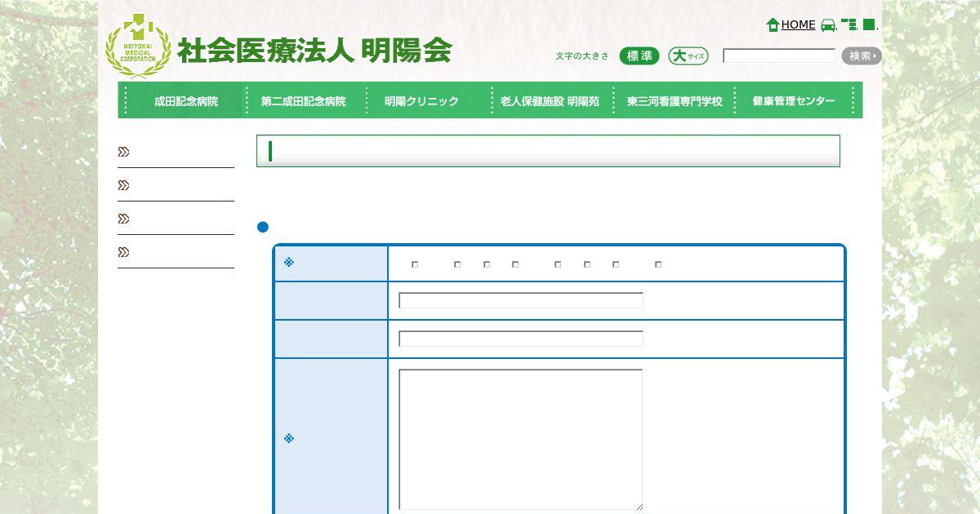This screenshot has width=980, height=514.
Task: Click the grey 検索 search button
Action: click(x=862, y=55)
